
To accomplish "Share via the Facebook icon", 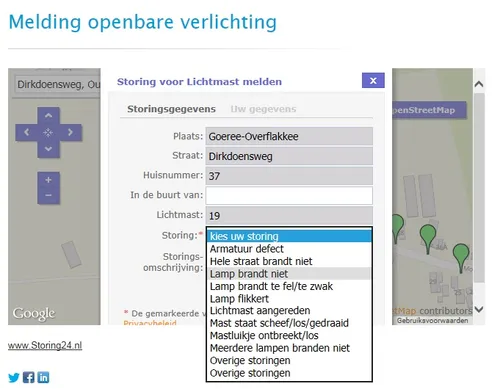I will [29, 377].
